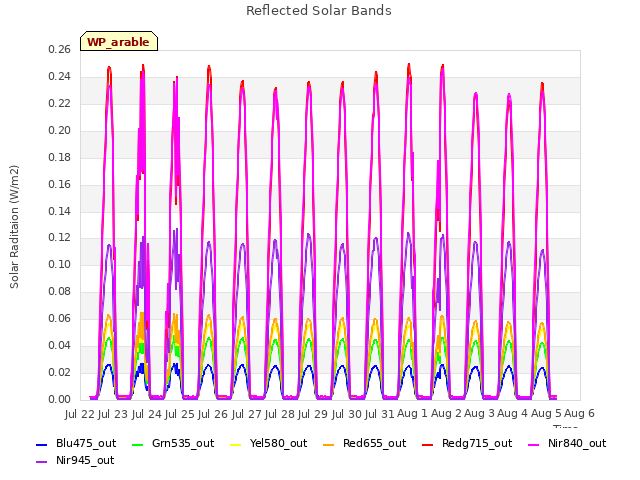Viewport: 640px width, 480px height.
Task: Click the 0.04 y-axis tick label
Action: click(x=60, y=345)
